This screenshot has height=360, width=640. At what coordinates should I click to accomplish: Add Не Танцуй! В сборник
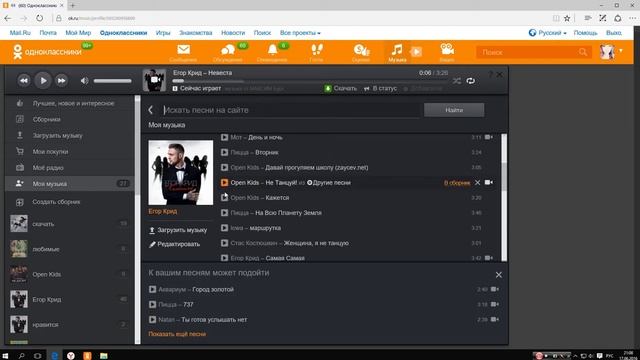457,183
